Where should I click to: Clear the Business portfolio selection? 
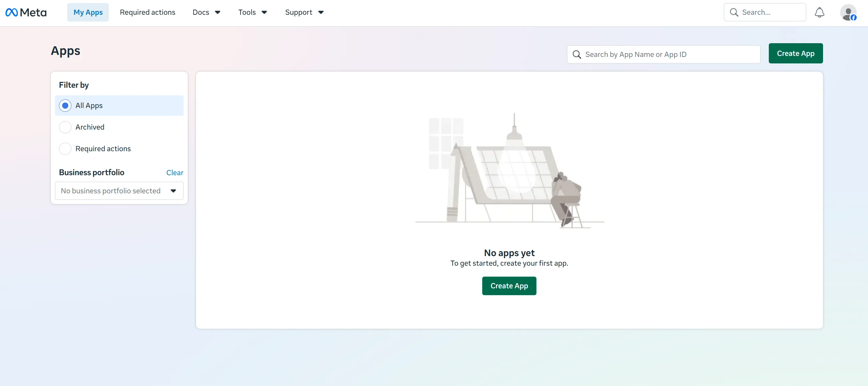pos(175,173)
